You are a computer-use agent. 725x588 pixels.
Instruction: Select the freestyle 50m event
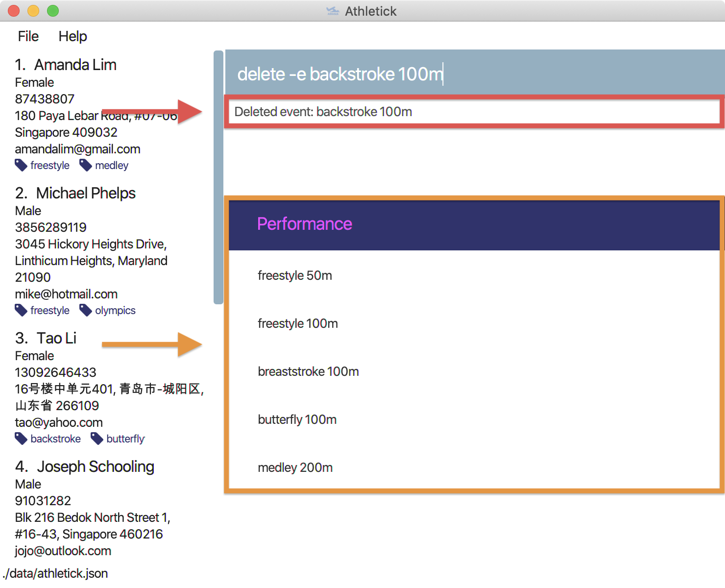[x=474, y=275]
